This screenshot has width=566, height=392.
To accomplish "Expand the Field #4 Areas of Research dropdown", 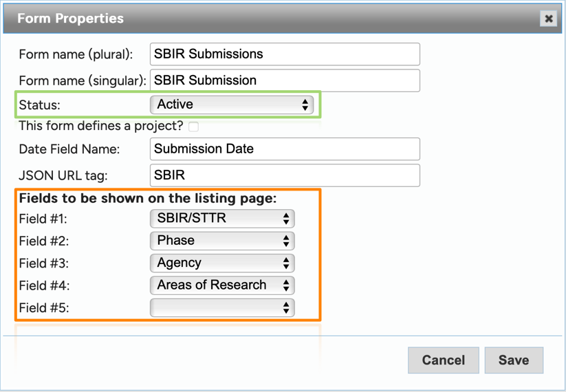I will pyautogui.click(x=222, y=285).
